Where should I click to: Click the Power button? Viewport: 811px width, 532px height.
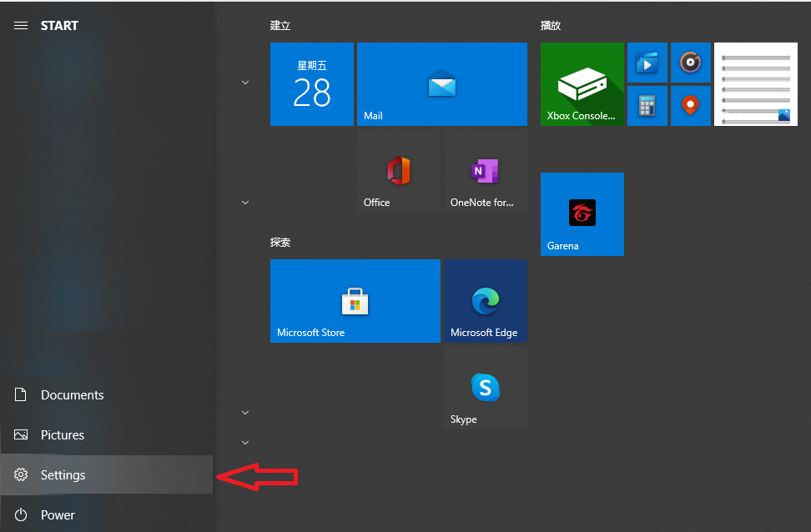58,515
